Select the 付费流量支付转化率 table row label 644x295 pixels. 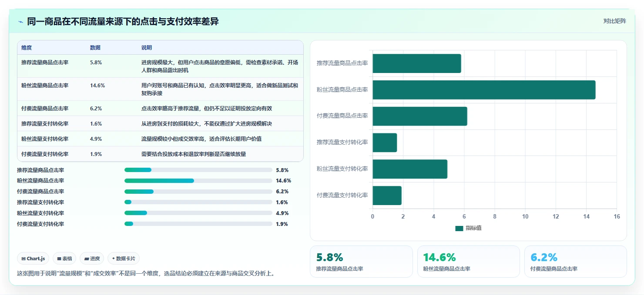(45, 154)
